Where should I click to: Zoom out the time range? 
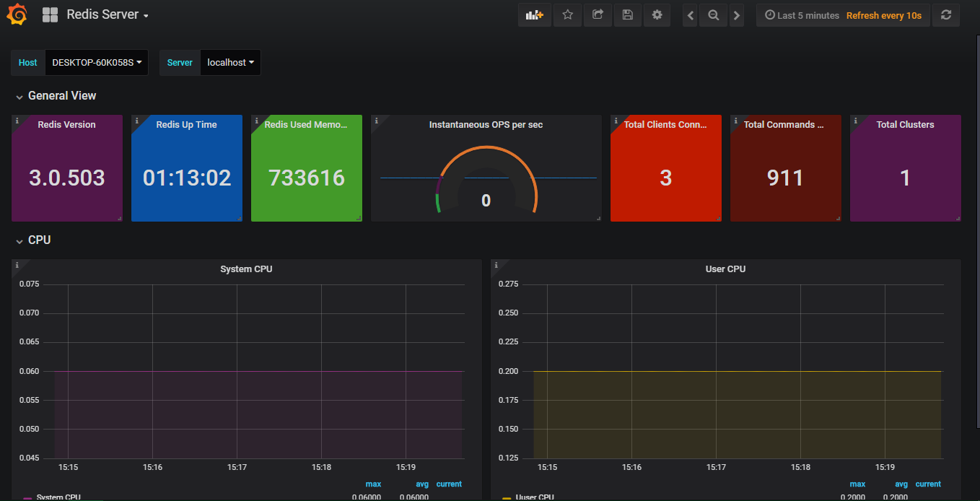point(713,15)
